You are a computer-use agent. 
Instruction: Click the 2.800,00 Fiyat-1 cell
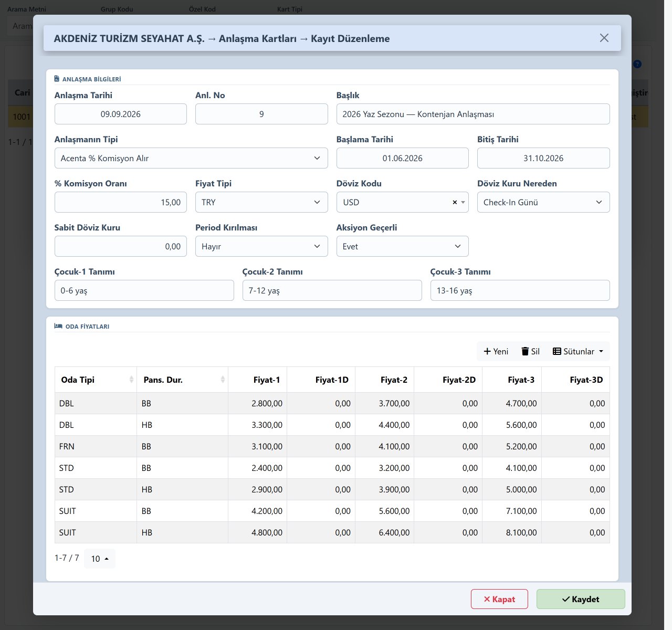257,403
